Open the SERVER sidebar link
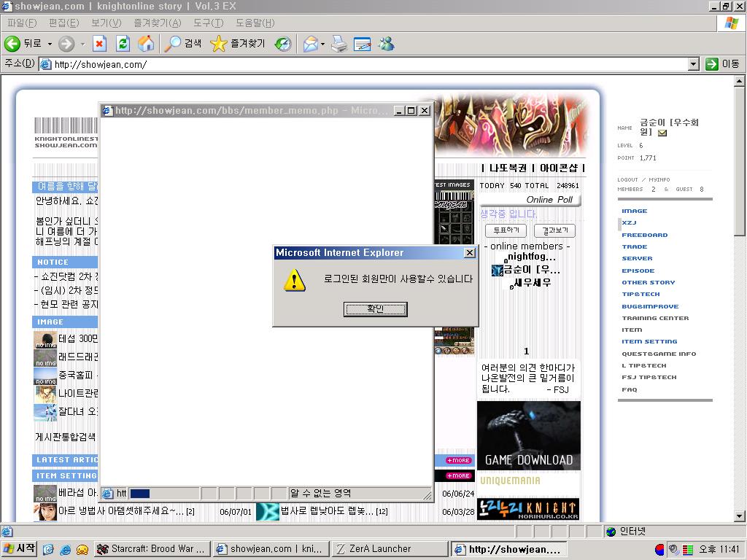Viewport: 747px width, 560px height. [637, 259]
